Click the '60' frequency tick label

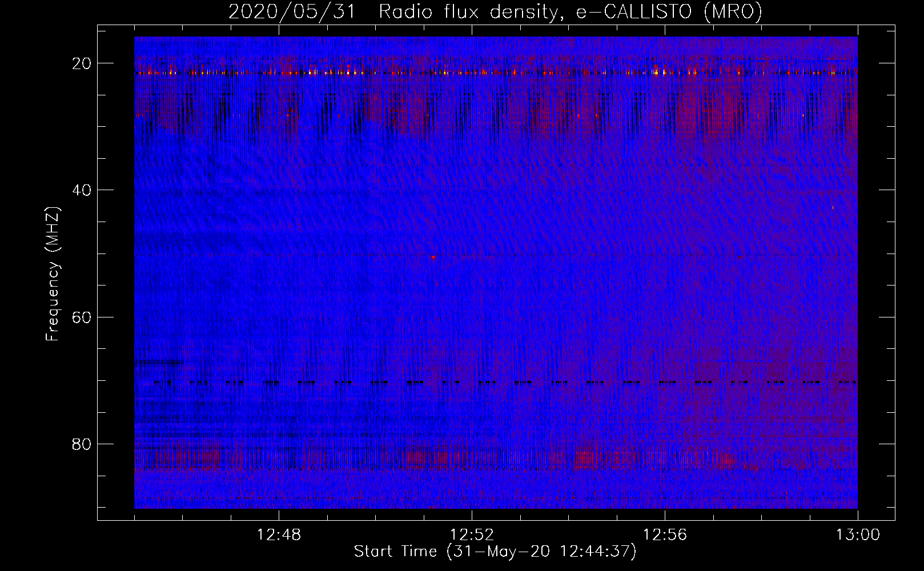[82, 317]
